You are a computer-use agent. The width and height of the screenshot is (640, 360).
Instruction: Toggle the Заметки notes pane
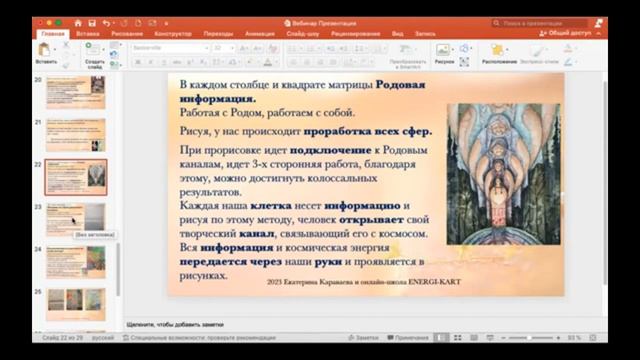[363, 338]
